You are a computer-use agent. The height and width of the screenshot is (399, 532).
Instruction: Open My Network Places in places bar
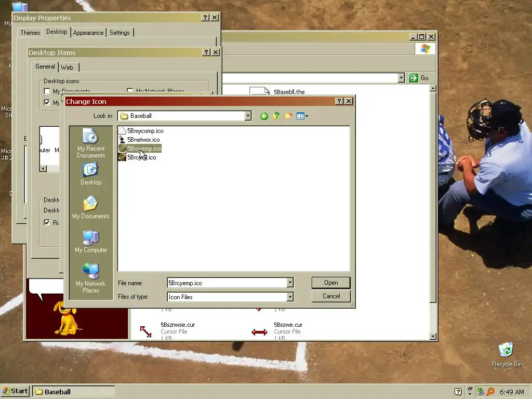90,278
